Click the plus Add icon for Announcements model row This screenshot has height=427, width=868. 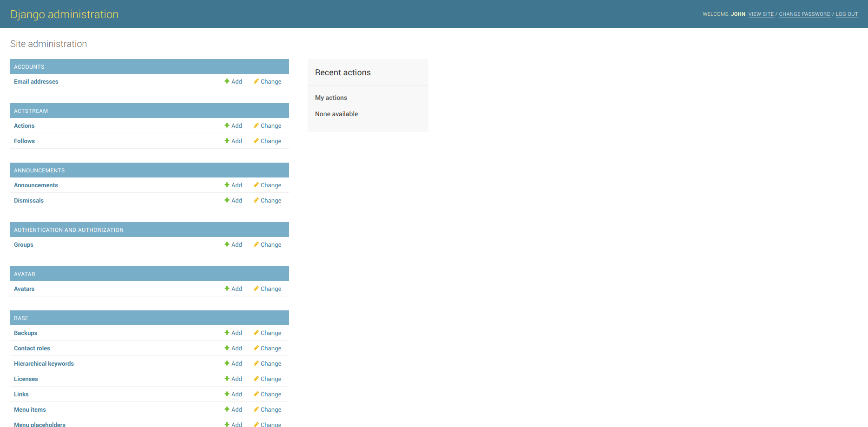coord(227,185)
